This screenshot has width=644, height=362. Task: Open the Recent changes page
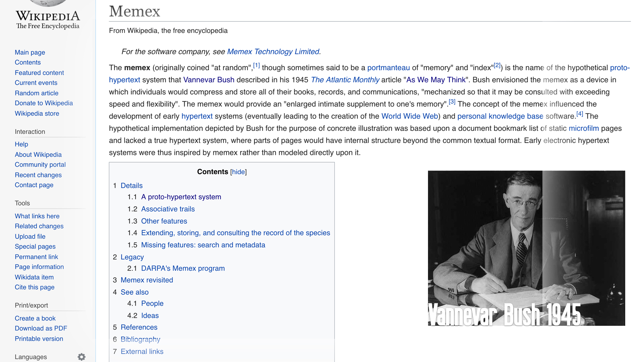38,175
